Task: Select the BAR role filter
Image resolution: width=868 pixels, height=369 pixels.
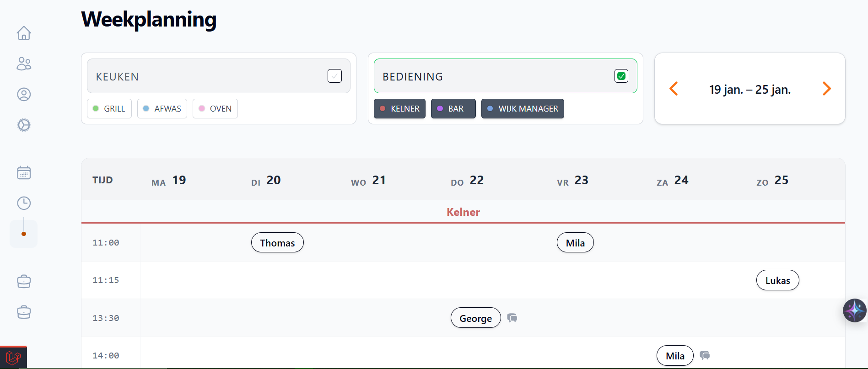Action: [x=453, y=108]
